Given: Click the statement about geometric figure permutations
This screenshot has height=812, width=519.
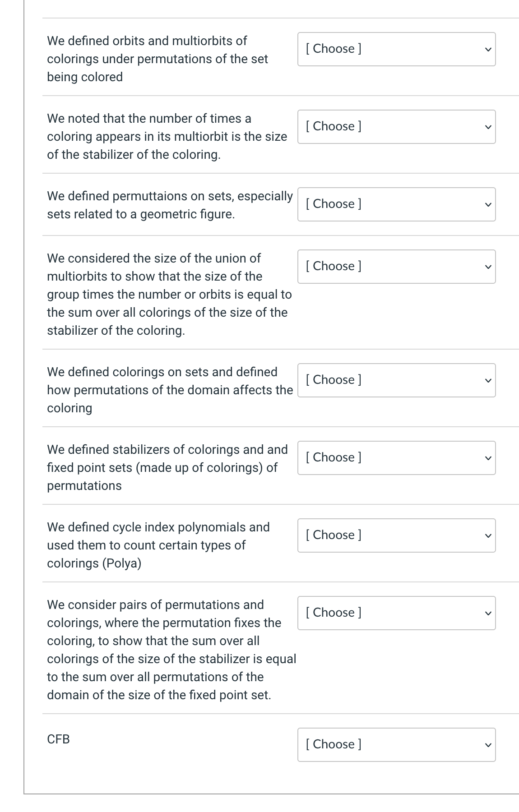Looking at the screenshot, I should [x=170, y=205].
